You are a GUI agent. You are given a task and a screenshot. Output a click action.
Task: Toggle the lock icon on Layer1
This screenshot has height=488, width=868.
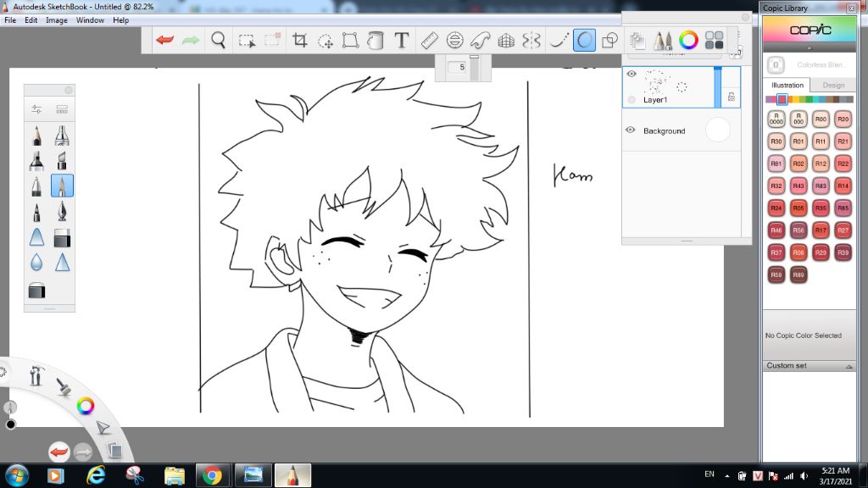coord(732,97)
